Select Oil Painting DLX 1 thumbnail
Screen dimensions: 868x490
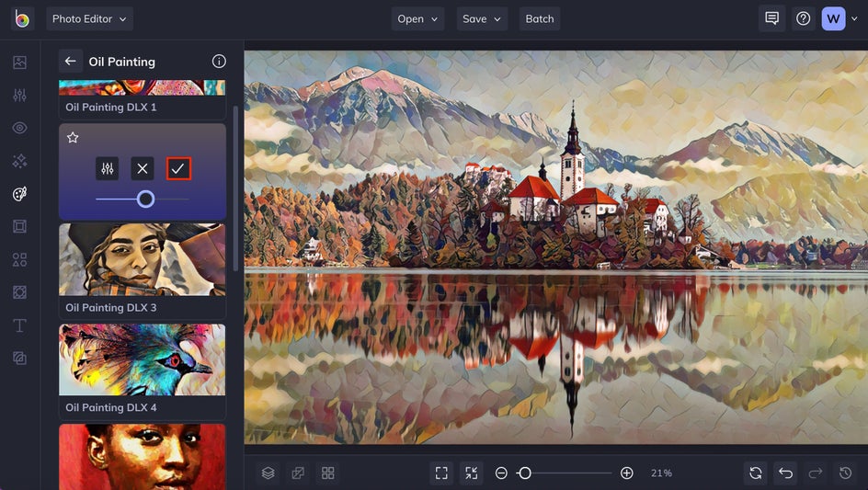point(143,87)
